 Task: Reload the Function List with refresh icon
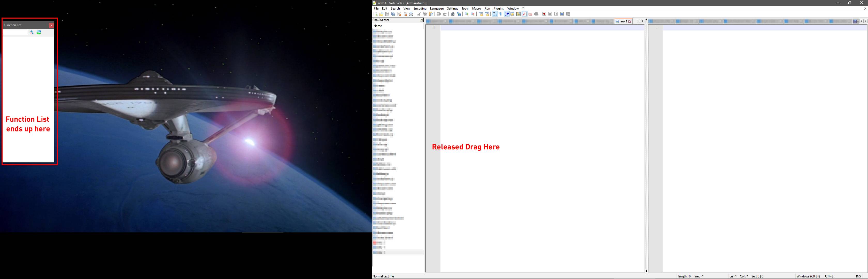point(39,33)
